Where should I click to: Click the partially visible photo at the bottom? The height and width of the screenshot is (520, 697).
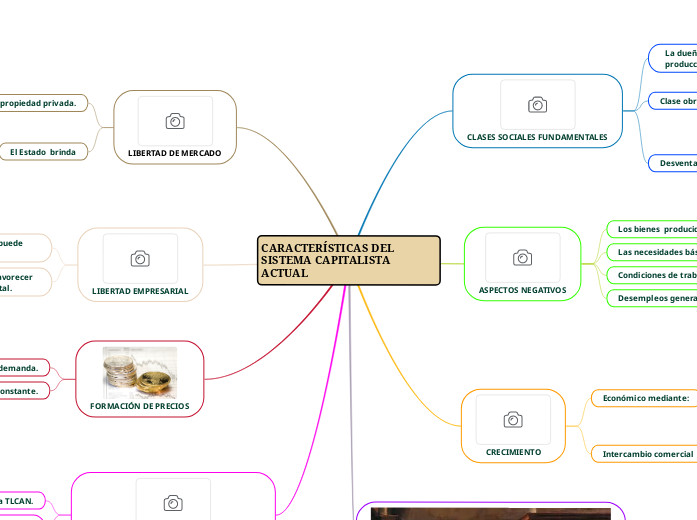[x=490, y=513]
